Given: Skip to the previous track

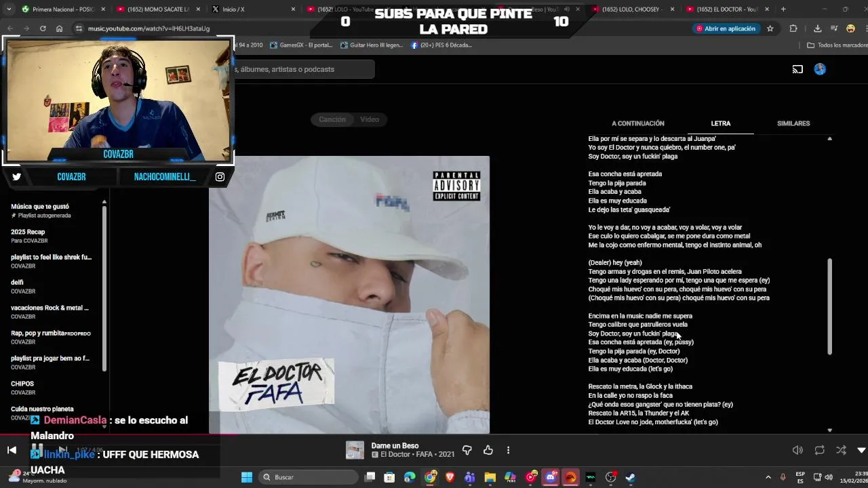Looking at the screenshot, I should (x=12, y=450).
